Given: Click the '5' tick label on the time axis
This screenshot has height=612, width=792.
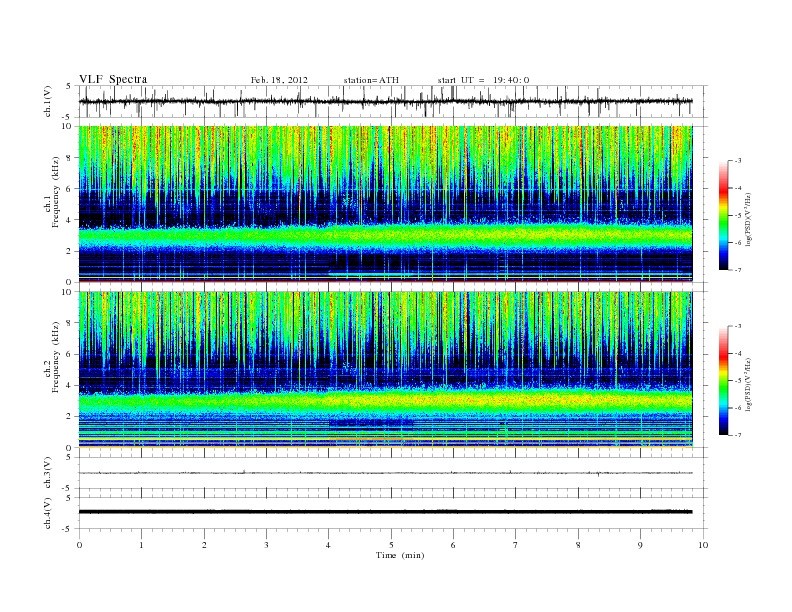Looking at the screenshot, I should [x=391, y=545].
